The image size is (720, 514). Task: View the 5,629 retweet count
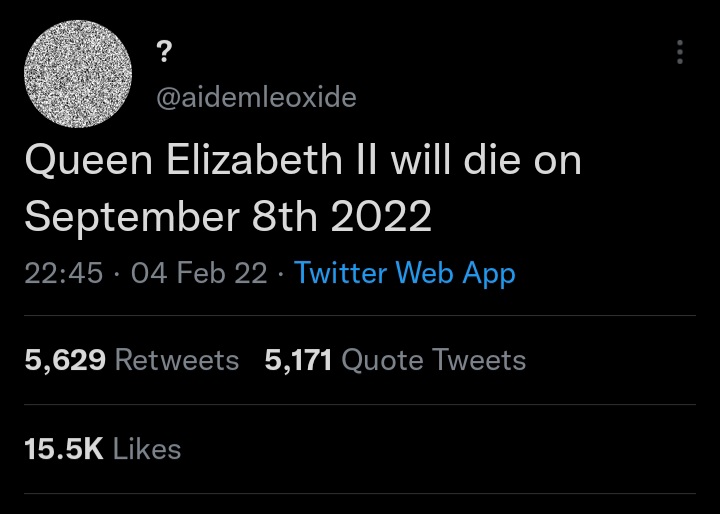coord(65,360)
